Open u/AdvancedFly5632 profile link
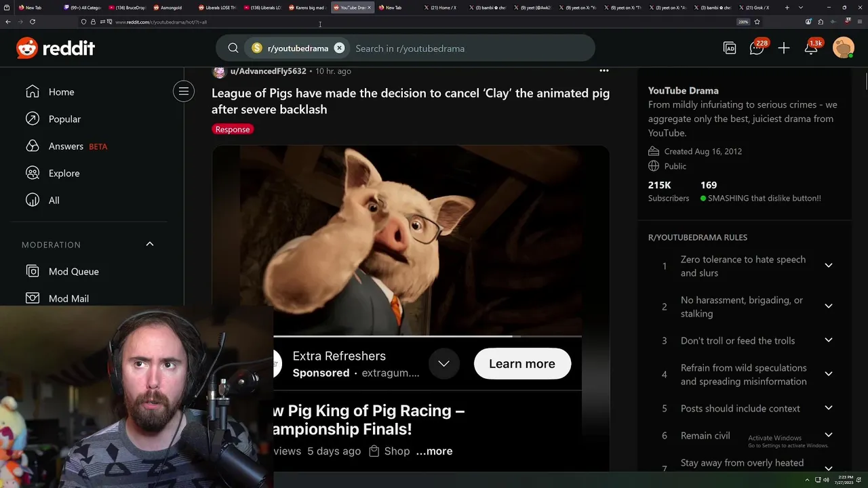The image size is (868, 488). [x=269, y=71]
